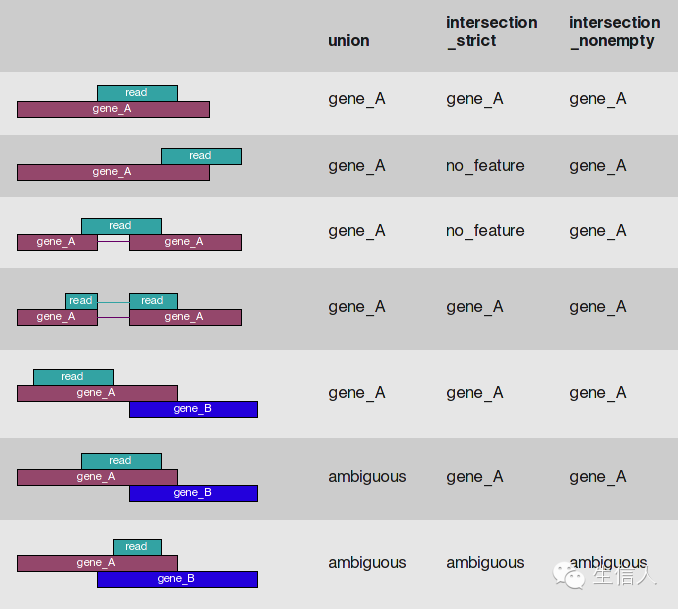
Task: Click the "生信人" watermark text
Action: (x=622, y=577)
